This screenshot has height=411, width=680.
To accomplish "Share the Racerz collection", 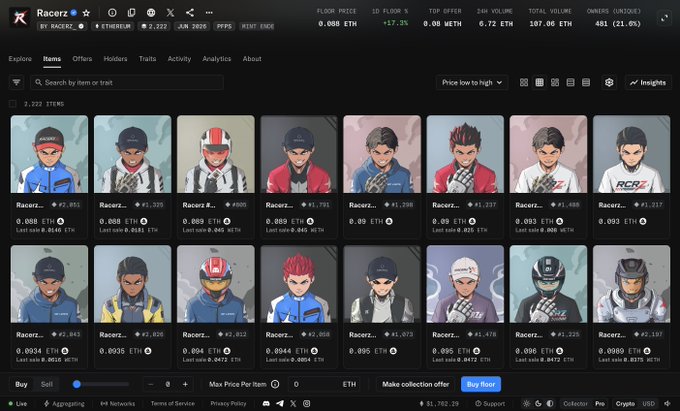I will coord(190,13).
